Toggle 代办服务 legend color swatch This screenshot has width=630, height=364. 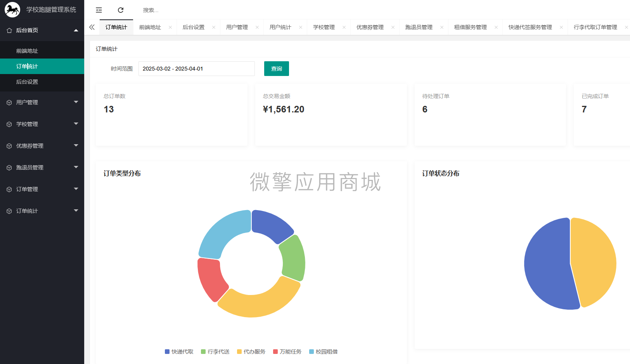click(x=239, y=352)
